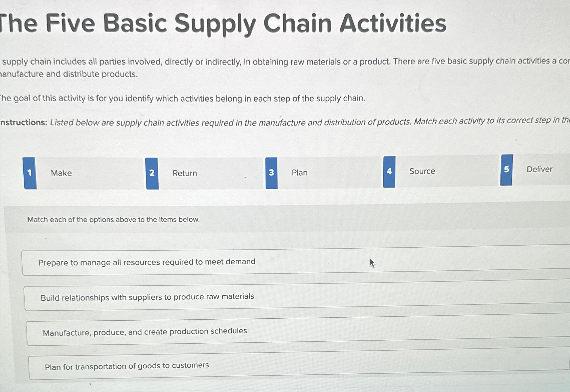570x392 pixels.
Task: Select the 'Manufacture, produce, and create production schedules' item
Action: [x=145, y=331]
